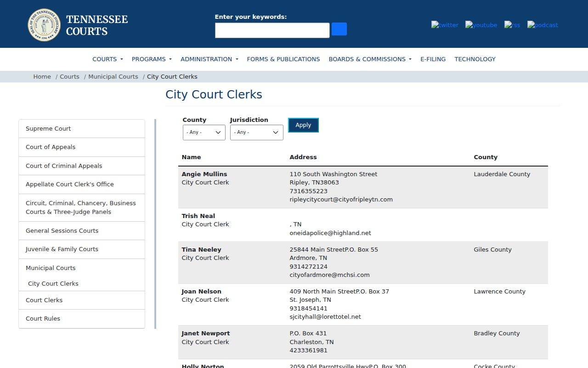Open Court Clerks sidebar link
Image resolution: width=588 pixels, height=368 pixels.
point(82,300)
